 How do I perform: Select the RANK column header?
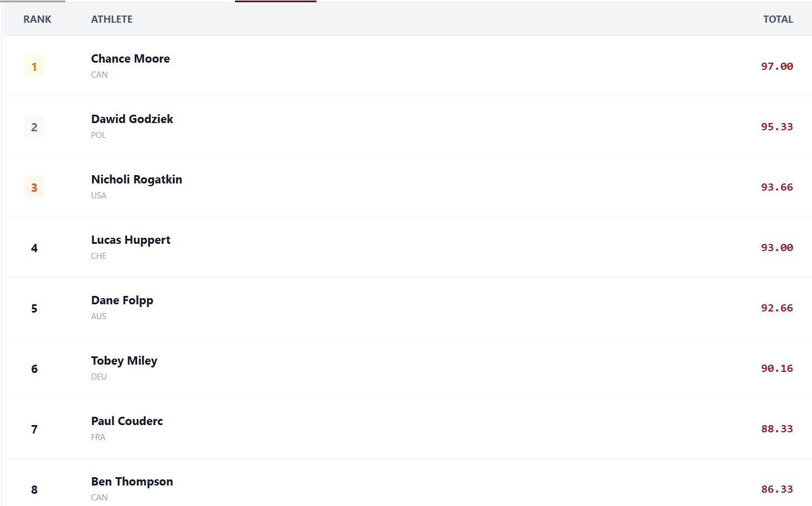click(37, 19)
